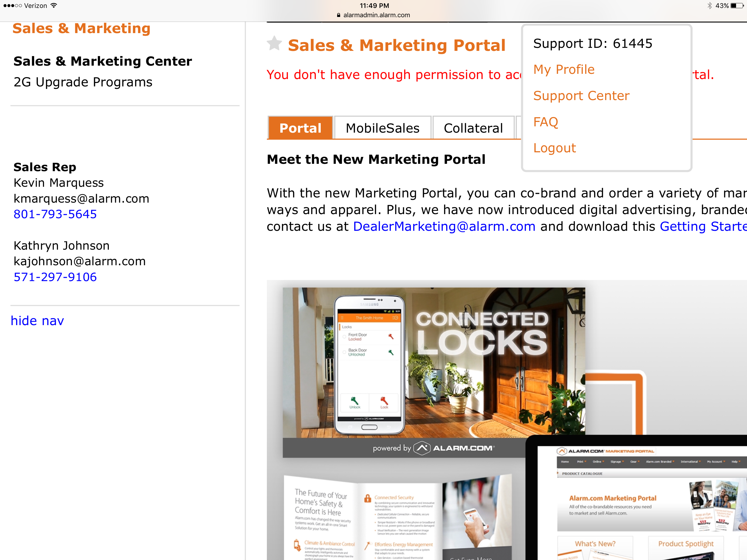Tap the Bluetooth status icon
This screenshot has width=747, height=560.
click(x=710, y=6)
